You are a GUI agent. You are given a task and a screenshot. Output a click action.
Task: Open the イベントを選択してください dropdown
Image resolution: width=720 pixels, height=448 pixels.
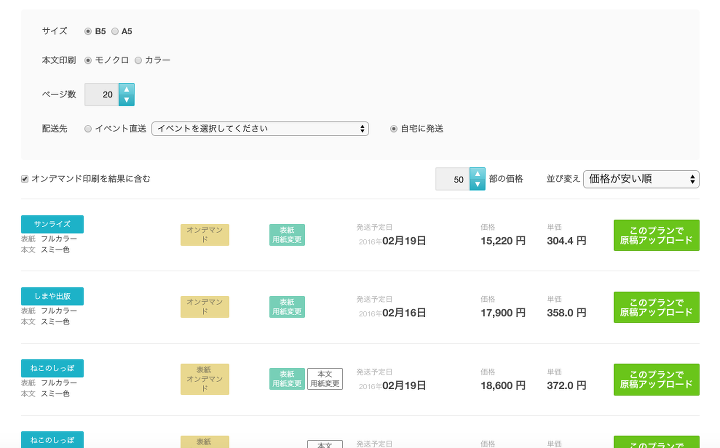click(260, 129)
